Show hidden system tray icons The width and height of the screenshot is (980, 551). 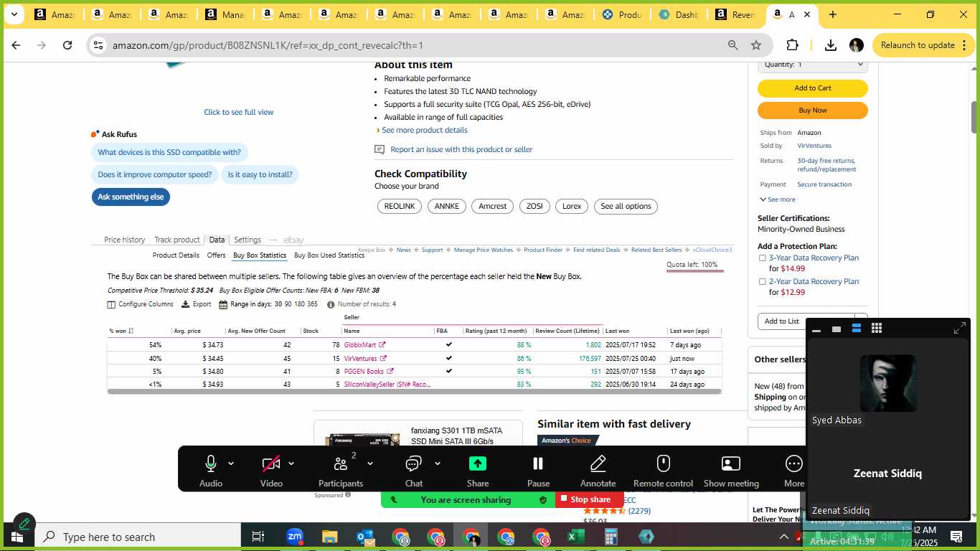tap(783, 537)
